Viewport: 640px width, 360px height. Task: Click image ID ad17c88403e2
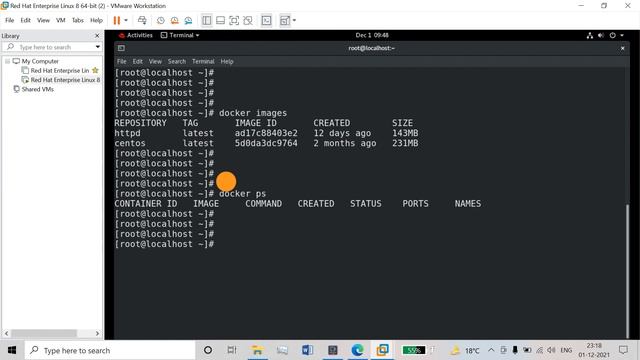266,133
